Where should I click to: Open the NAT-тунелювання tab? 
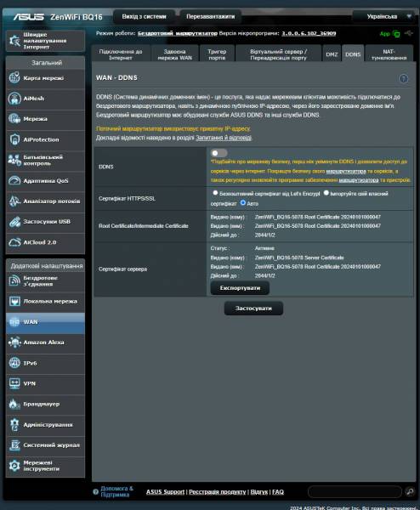389,54
